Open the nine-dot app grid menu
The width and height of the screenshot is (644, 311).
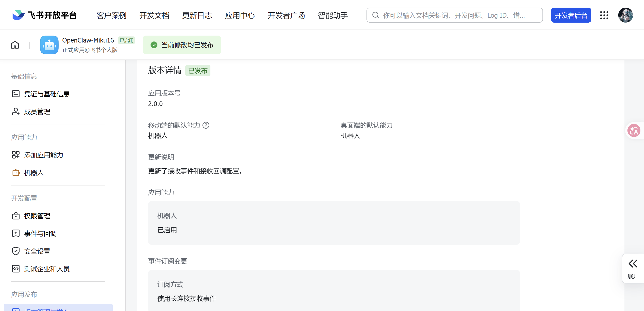(x=604, y=15)
